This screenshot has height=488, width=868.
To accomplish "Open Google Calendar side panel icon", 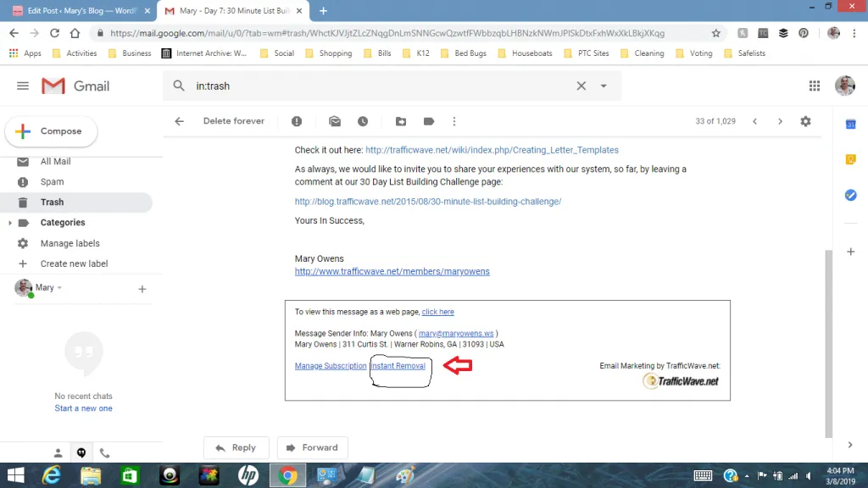I will [x=851, y=125].
